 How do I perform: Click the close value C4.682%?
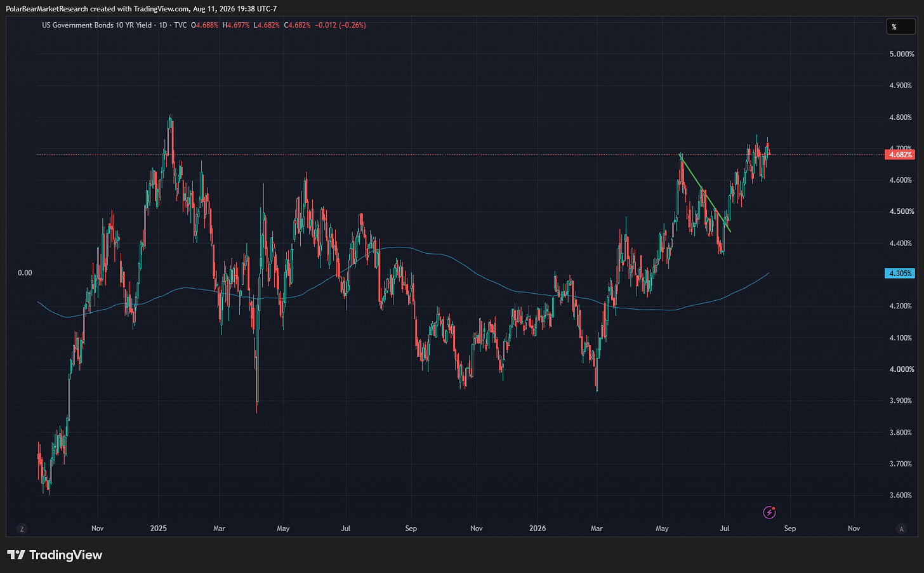tap(297, 25)
